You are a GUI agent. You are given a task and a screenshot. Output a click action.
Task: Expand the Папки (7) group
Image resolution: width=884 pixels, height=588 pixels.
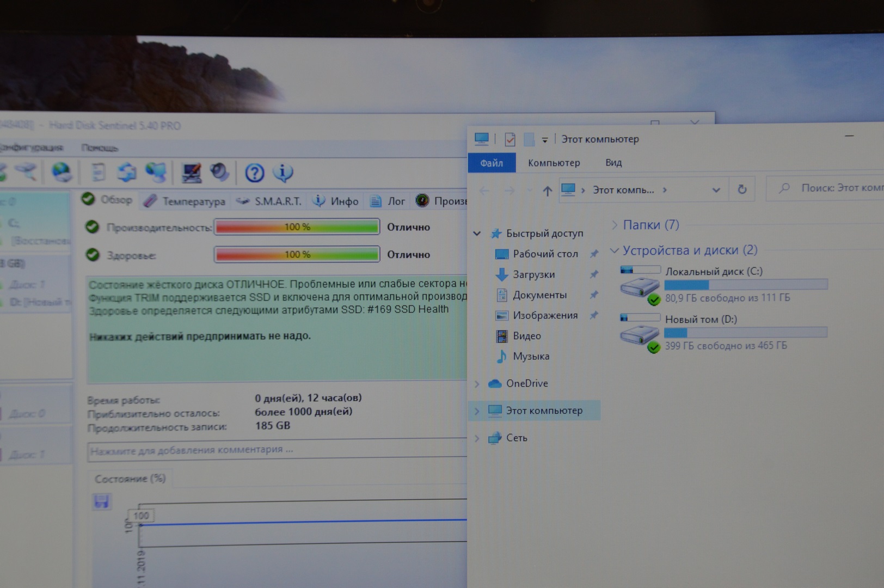pos(614,225)
